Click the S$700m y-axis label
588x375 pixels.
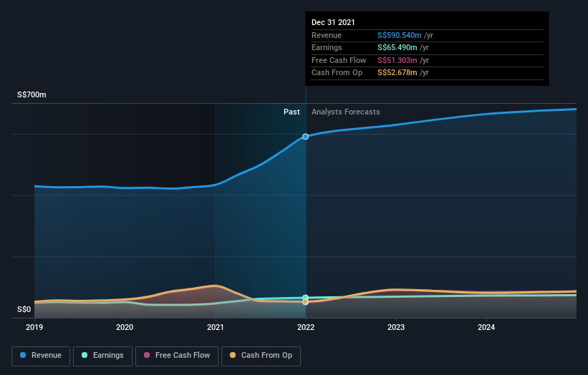[32, 94]
